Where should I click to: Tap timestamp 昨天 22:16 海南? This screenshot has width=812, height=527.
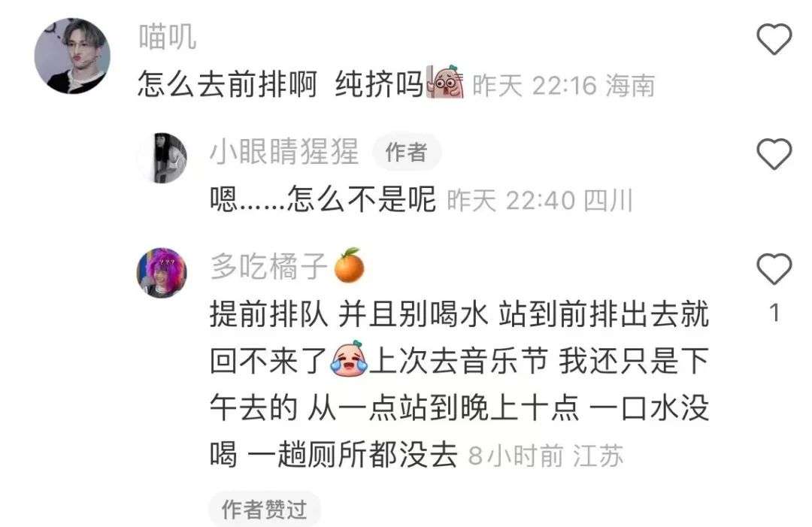pos(563,86)
